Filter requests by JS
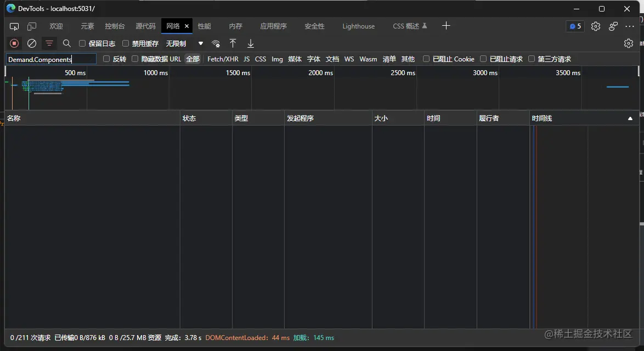This screenshot has width=644, height=351. click(246, 59)
